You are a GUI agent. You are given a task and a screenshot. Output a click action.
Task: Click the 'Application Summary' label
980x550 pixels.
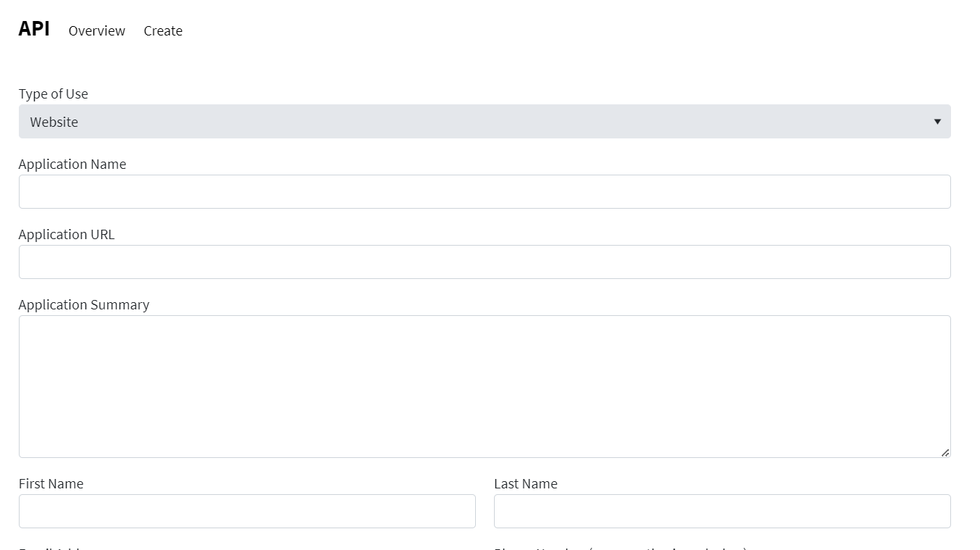84,305
